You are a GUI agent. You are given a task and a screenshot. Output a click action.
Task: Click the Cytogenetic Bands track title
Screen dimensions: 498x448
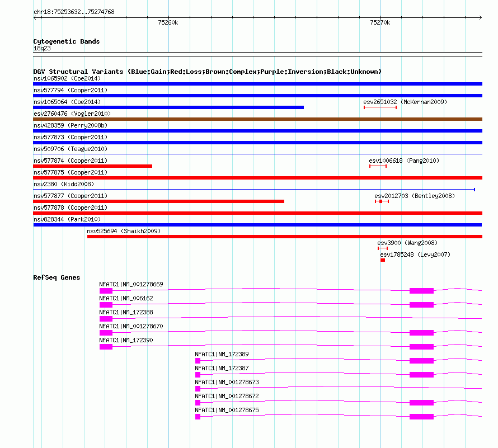[x=67, y=41]
